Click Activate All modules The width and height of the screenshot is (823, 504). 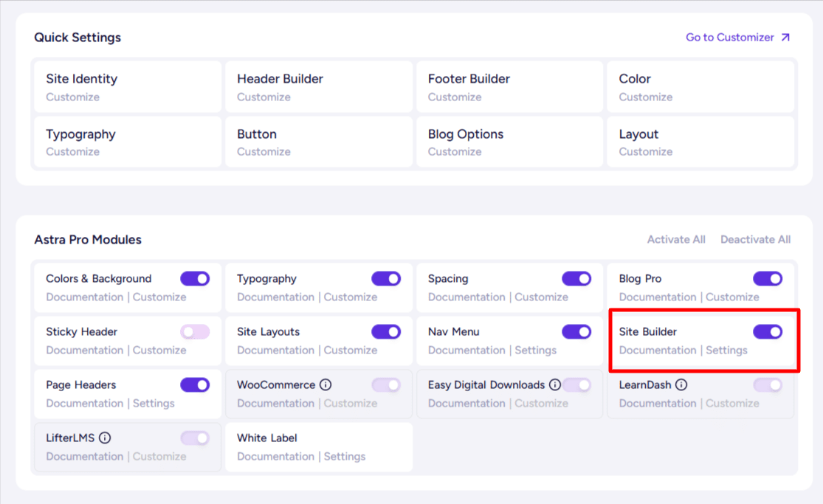tap(676, 239)
